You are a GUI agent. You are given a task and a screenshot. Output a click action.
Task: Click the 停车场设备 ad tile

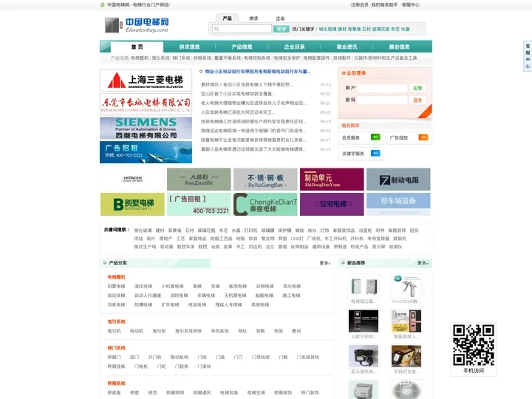(398, 204)
